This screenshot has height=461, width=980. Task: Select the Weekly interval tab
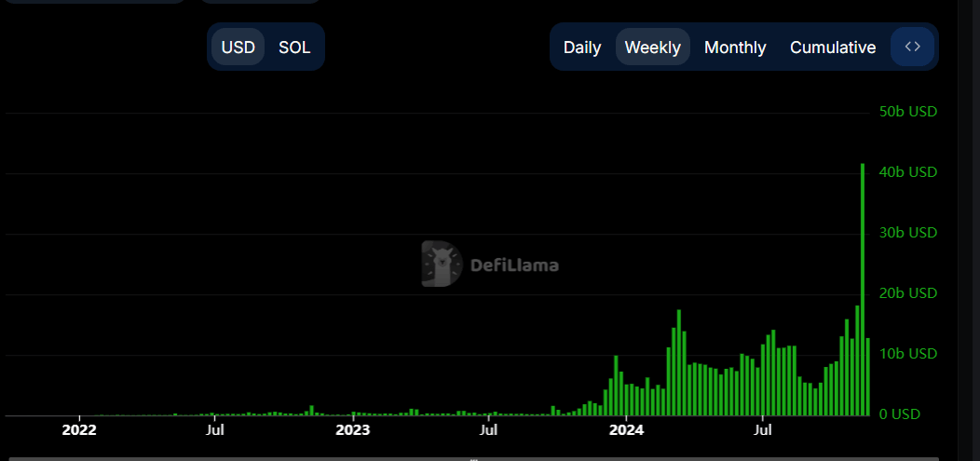652,47
